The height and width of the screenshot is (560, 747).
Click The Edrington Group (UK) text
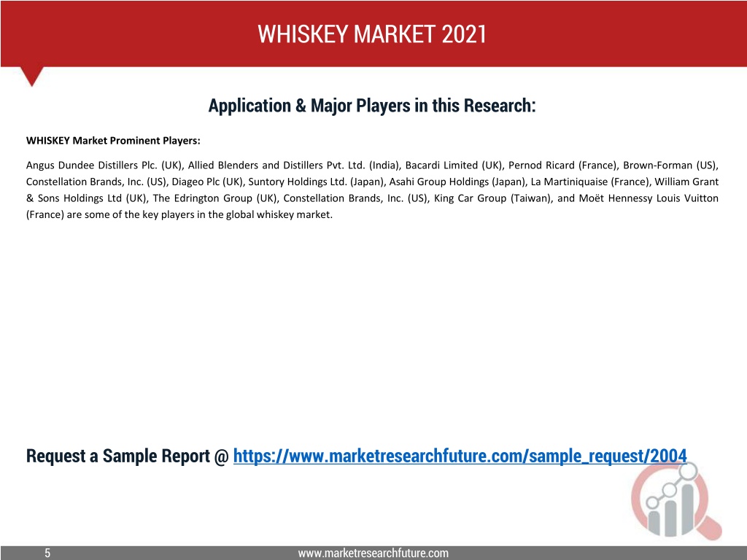coord(215,198)
